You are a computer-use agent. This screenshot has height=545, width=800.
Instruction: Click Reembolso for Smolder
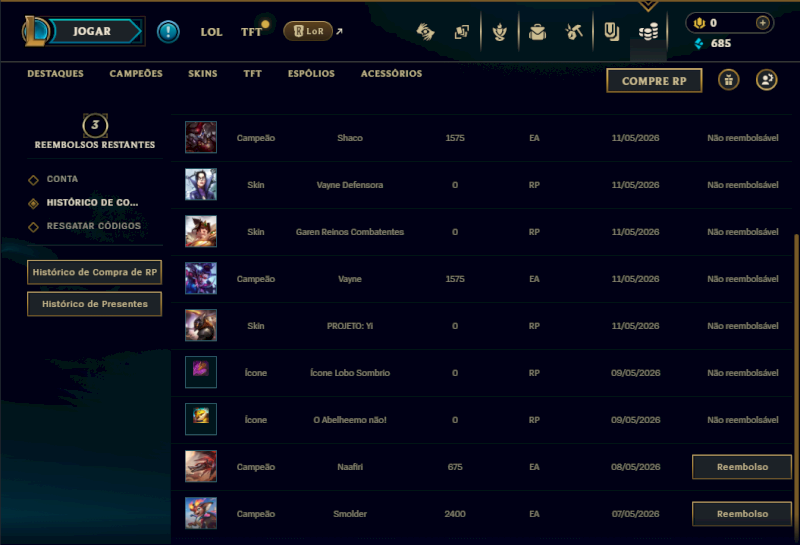coord(742,514)
